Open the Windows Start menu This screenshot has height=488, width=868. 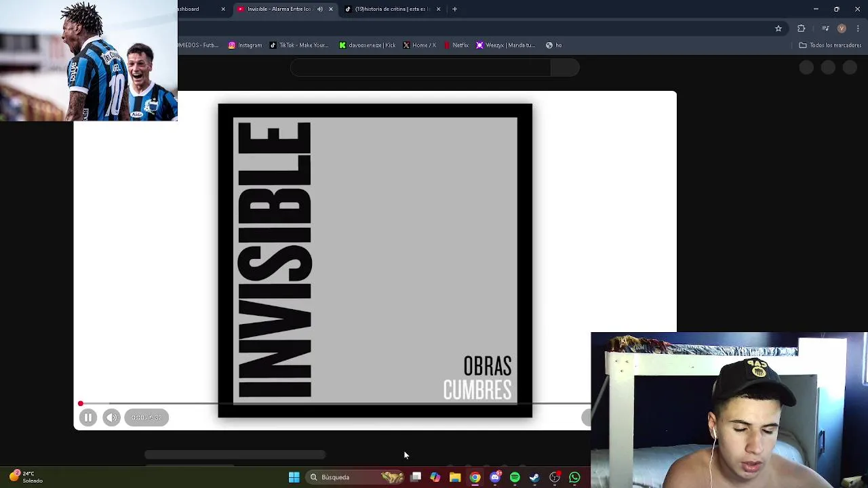pyautogui.click(x=294, y=477)
